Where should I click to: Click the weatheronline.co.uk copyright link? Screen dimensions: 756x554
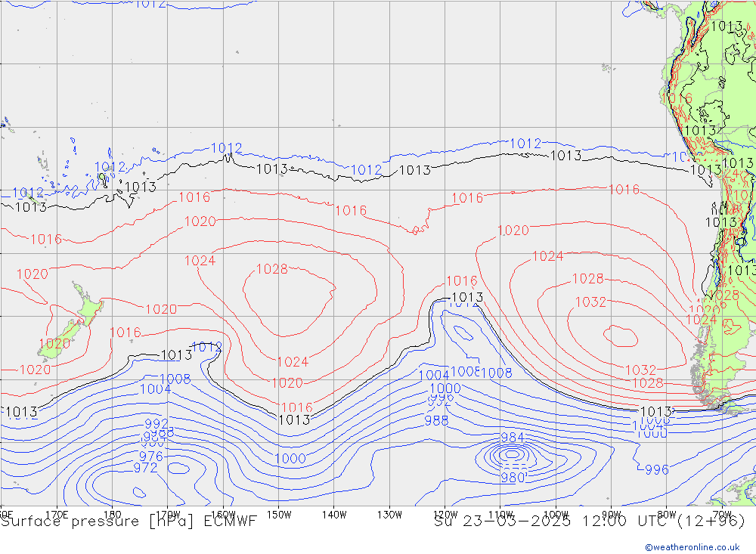692,546
